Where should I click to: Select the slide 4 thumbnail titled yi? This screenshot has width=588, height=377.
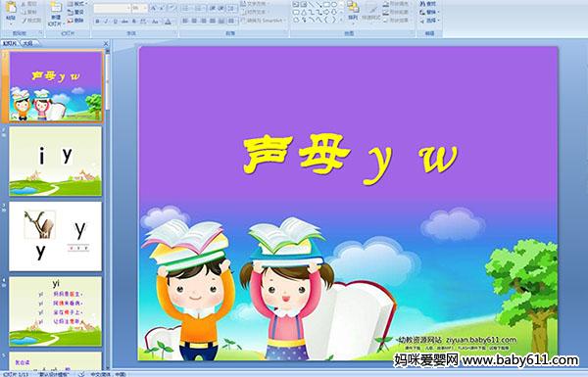pos(56,311)
